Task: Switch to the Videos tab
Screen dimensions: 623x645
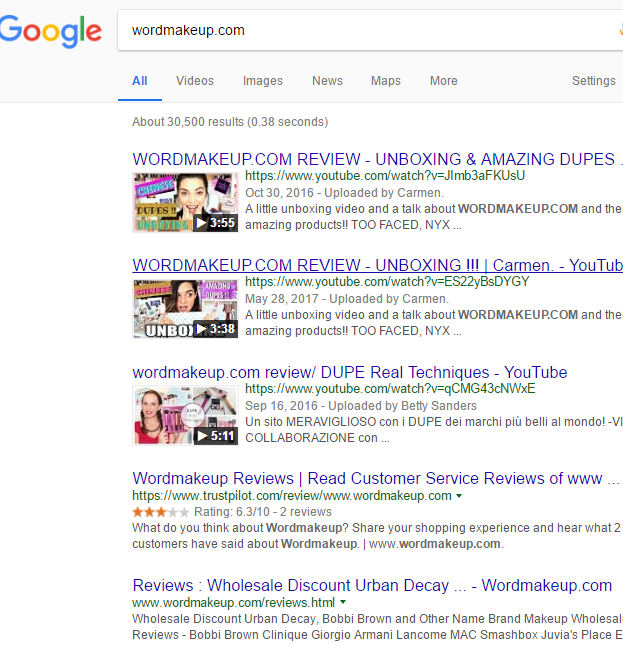Action: [x=195, y=81]
